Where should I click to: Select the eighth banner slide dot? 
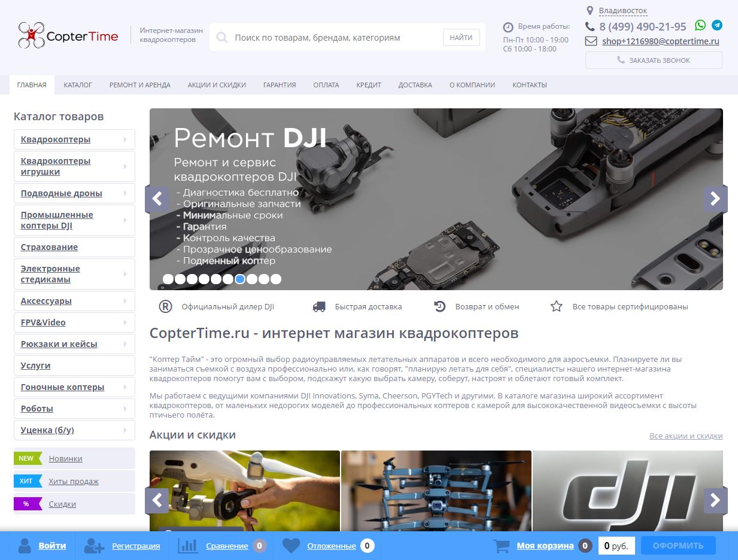click(252, 279)
